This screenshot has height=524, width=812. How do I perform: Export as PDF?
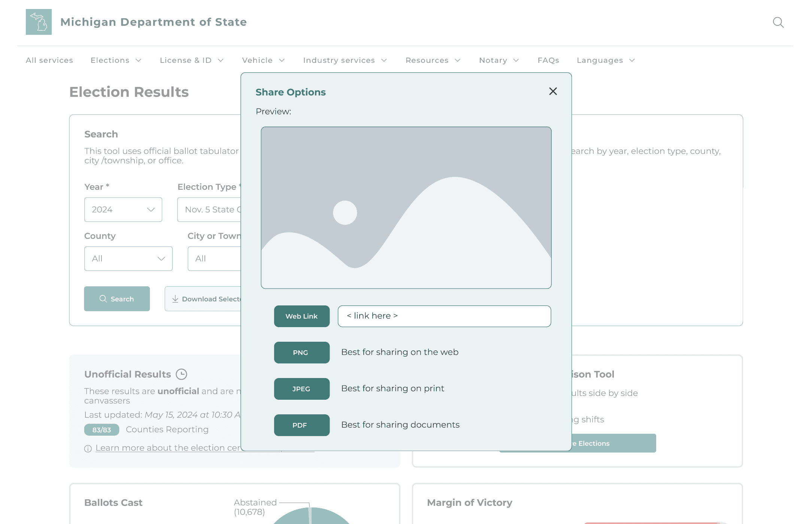[x=302, y=425]
